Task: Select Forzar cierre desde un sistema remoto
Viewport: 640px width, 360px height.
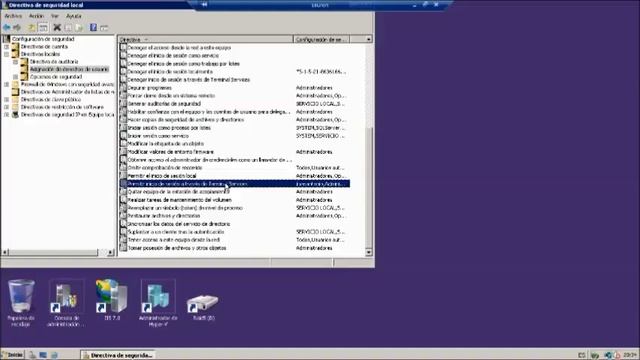Action: (235, 96)
